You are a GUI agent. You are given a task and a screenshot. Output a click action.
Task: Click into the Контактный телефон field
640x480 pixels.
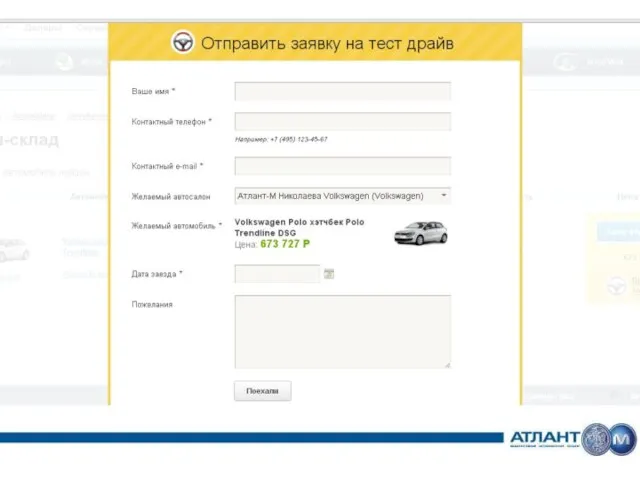pos(342,122)
